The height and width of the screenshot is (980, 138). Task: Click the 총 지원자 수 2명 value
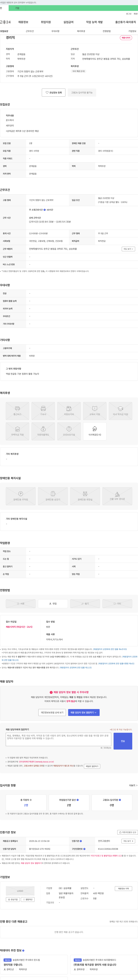point(26,805)
